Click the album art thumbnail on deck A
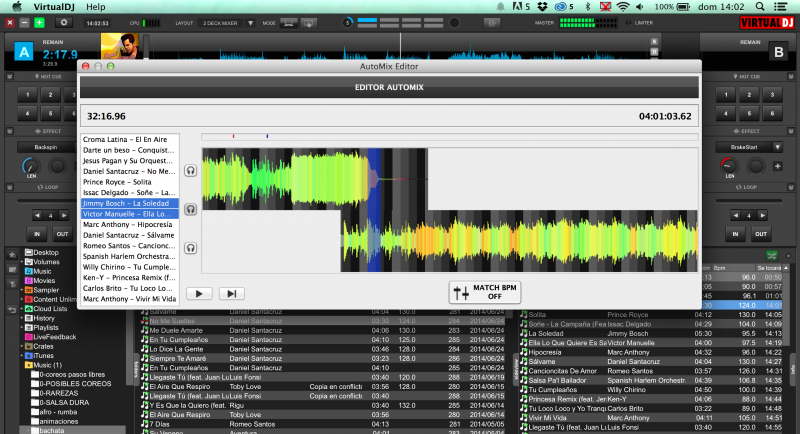 coord(120,46)
